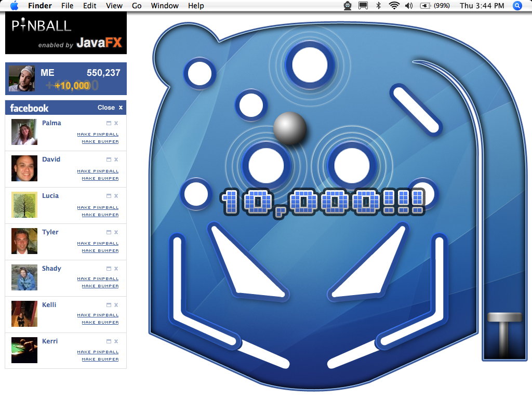Click the window icon next to Lucia
This screenshot has width=532, height=399.
[109, 196]
